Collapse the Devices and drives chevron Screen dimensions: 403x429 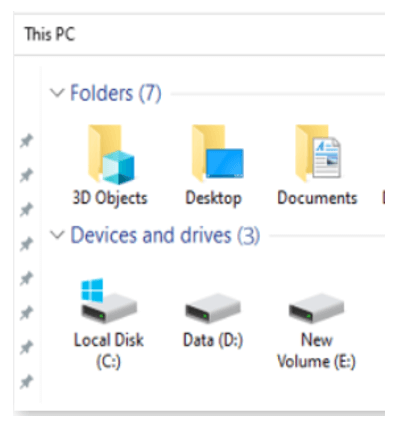click(57, 235)
